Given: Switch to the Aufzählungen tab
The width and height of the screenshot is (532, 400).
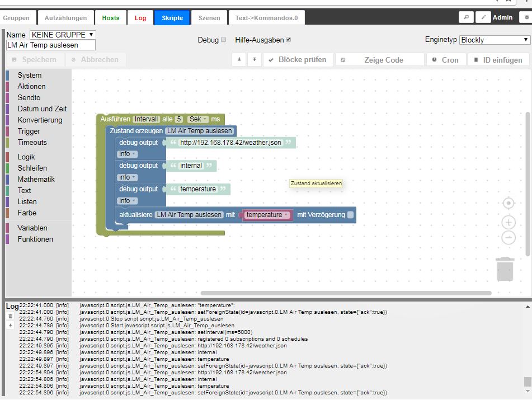Looking at the screenshot, I should [x=66, y=18].
